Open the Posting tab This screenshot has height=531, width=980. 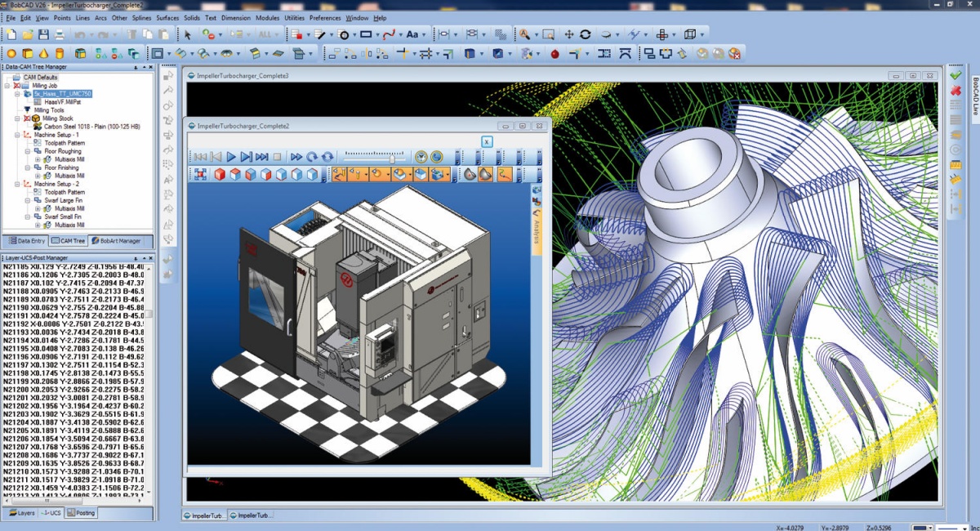82,513
